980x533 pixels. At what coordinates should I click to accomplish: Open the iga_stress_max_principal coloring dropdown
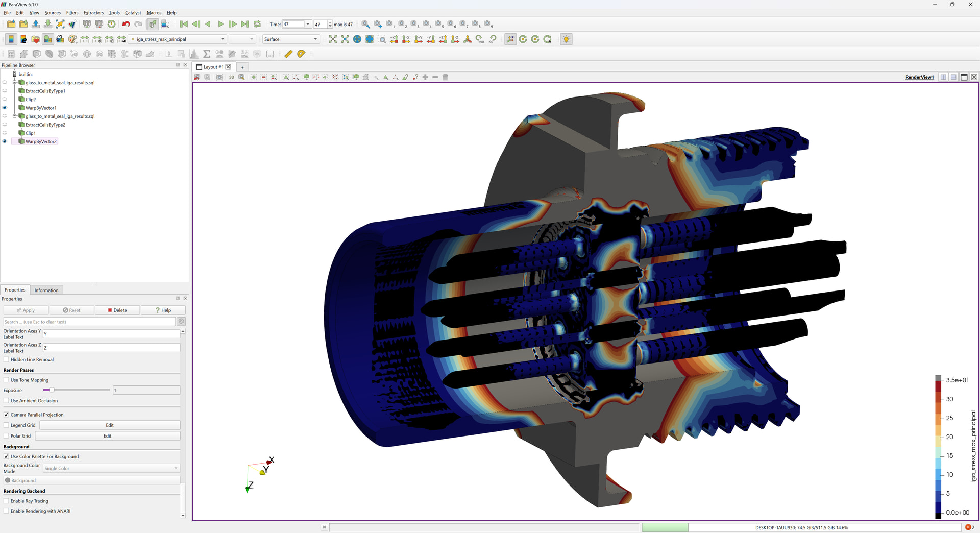(178, 39)
